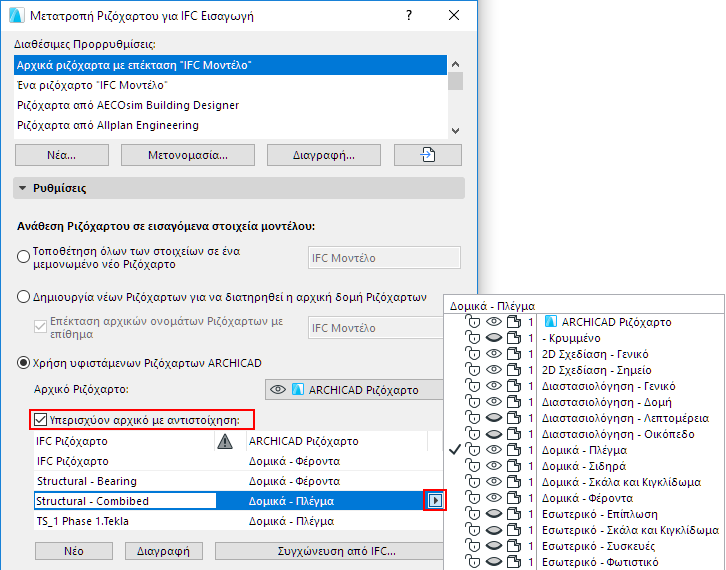Choose Δομικά - Σιδηρά from layer popup

(584, 466)
